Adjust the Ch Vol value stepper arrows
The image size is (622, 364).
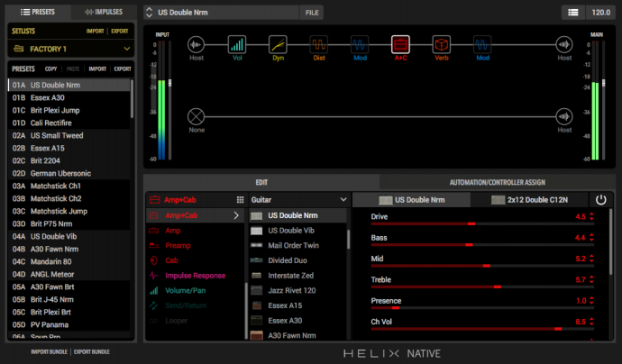591,321
